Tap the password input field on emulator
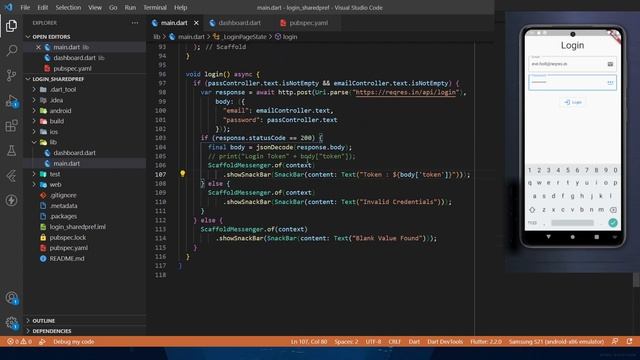 [572, 82]
